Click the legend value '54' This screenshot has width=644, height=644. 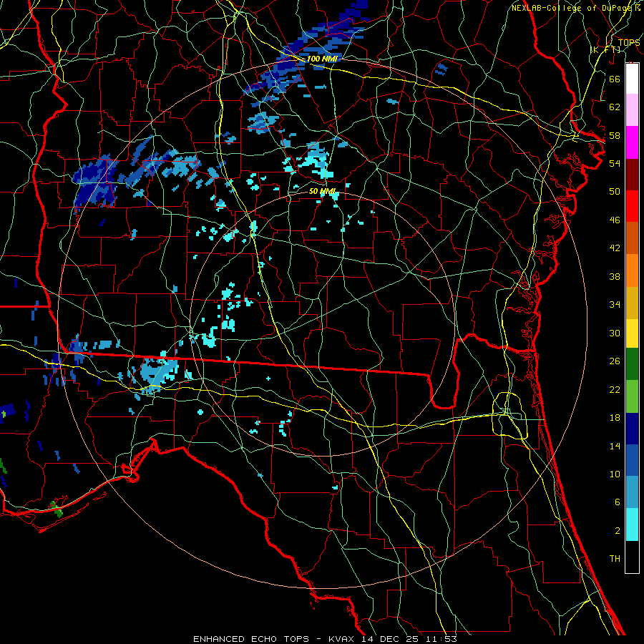pyautogui.click(x=615, y=163)
